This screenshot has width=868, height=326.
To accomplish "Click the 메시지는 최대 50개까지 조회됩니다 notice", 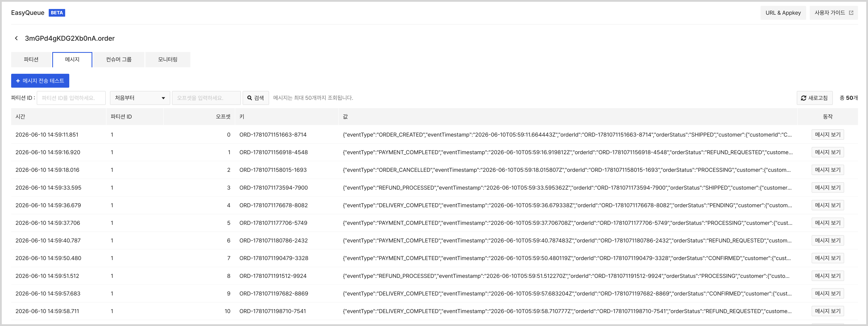I will coord(313,98).
